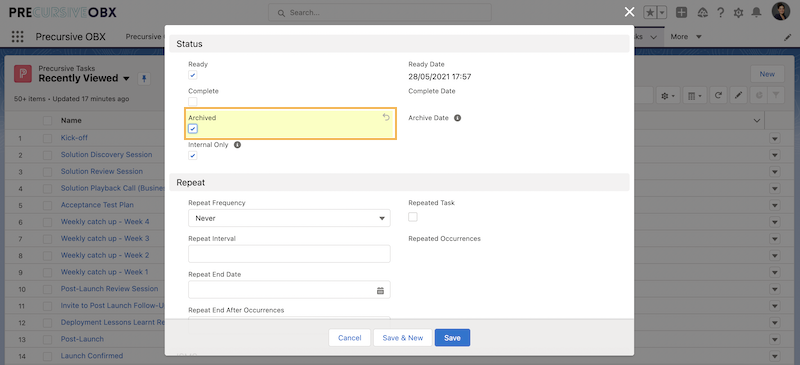Open the help question mark icon
The image size is (800, 365).
tap(720, 13)
